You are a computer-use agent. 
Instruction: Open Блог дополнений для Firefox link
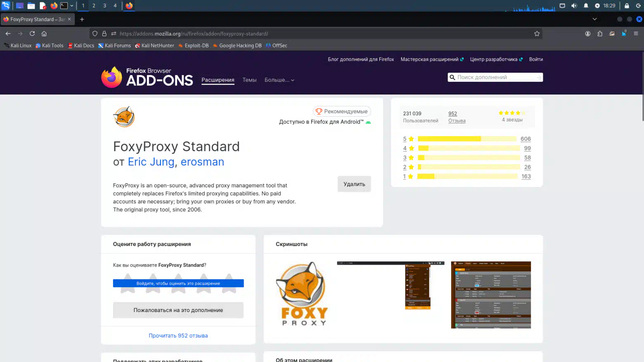tap(361, 59)
